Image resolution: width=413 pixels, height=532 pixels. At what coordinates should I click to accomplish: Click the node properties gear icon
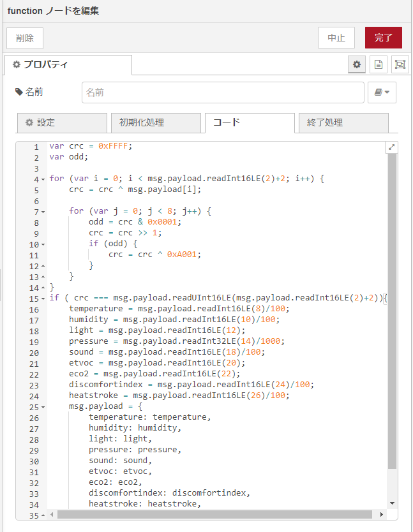click(357, 64)
